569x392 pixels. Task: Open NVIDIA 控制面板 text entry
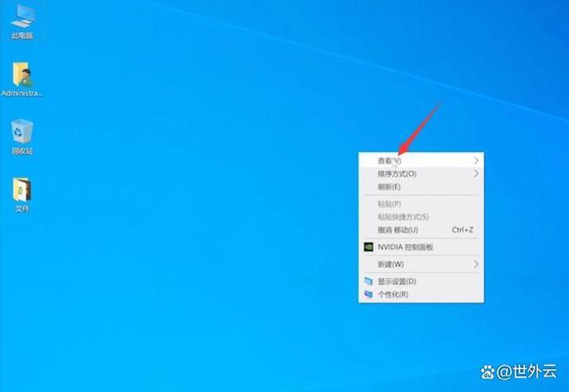pyautogui.click(x=405, y=247)
